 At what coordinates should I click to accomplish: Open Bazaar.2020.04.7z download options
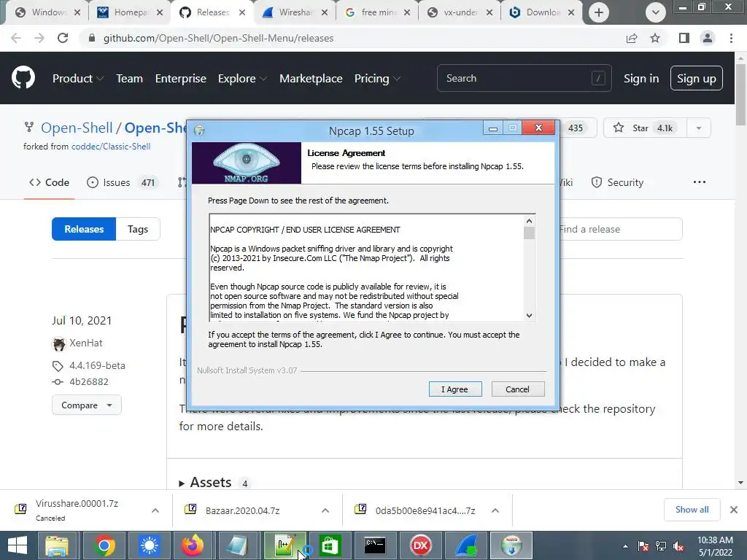[325, 510]
